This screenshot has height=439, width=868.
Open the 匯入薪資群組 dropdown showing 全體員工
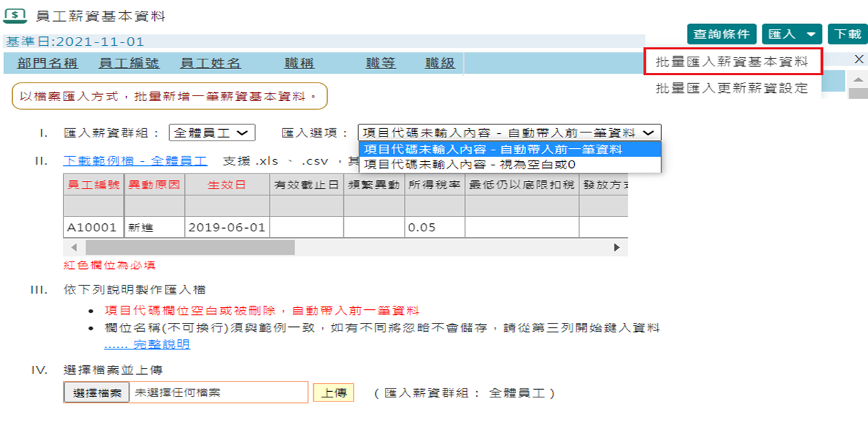[212, 132]
